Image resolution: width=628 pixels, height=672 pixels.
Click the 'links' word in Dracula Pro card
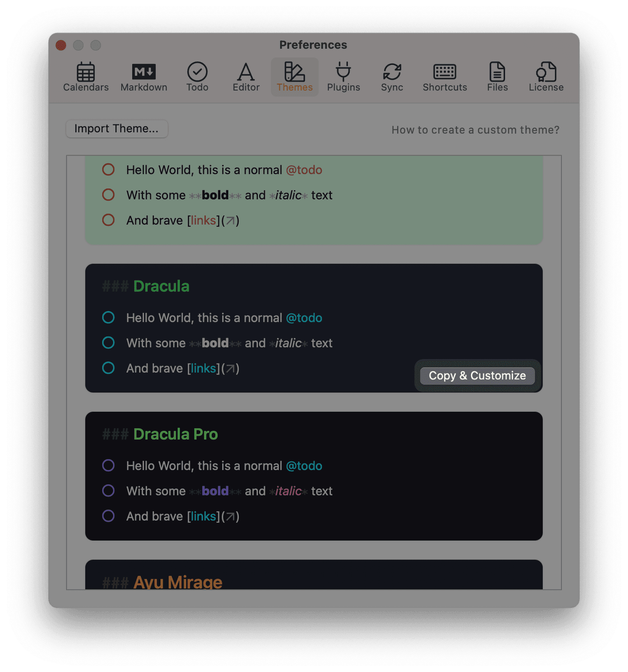[203, 516]
